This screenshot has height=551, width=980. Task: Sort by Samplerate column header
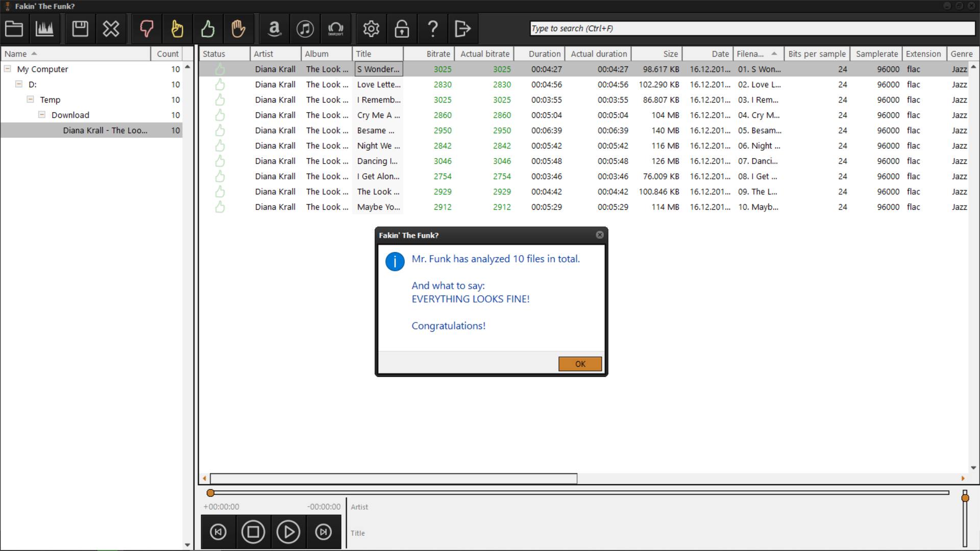[x=876, y=54]
